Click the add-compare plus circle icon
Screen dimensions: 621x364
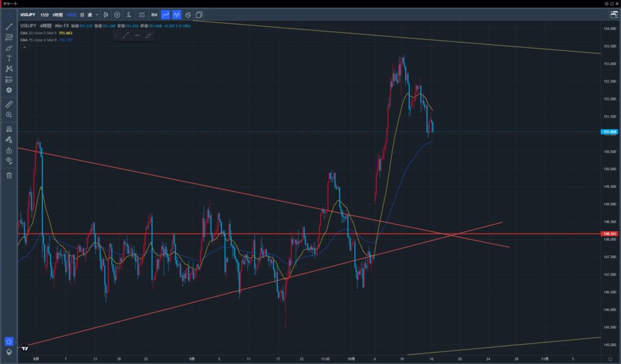(x=117, y=14)
